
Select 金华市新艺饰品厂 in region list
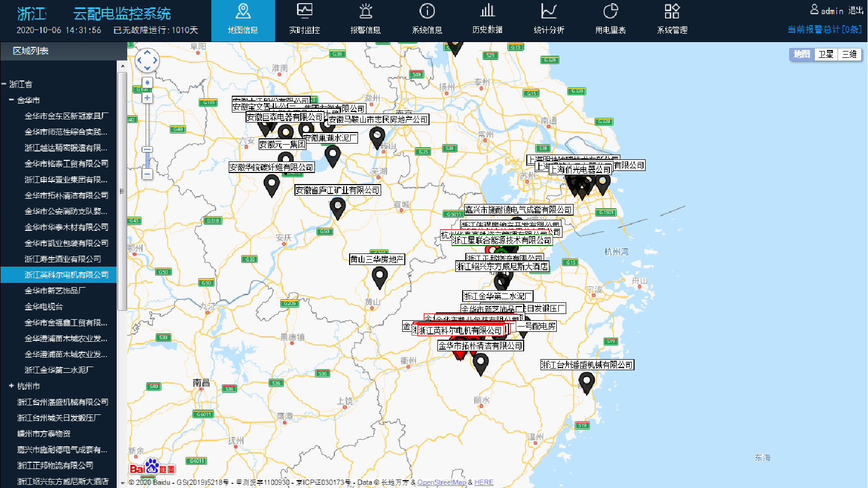coord(55,290)
